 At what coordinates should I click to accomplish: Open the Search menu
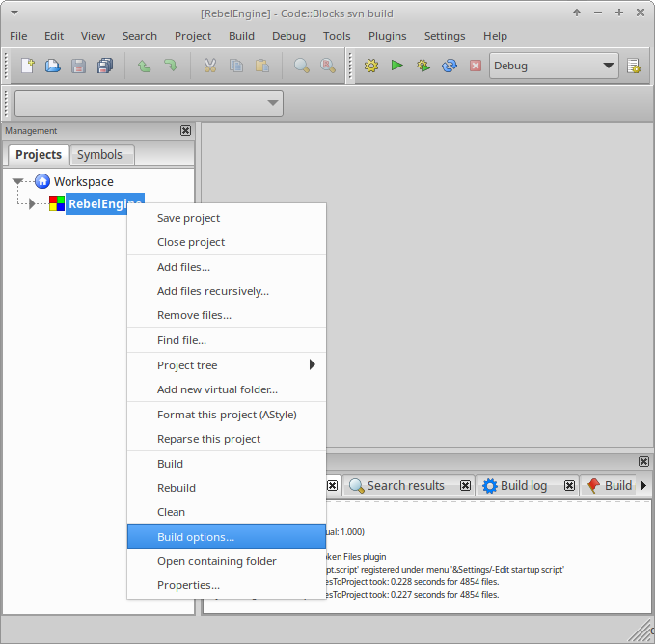[x=140, y=36]
